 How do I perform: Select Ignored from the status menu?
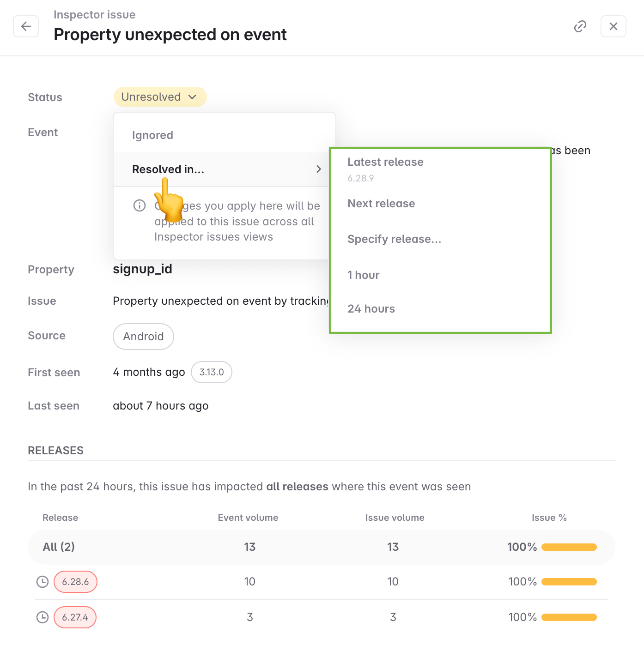152,135
